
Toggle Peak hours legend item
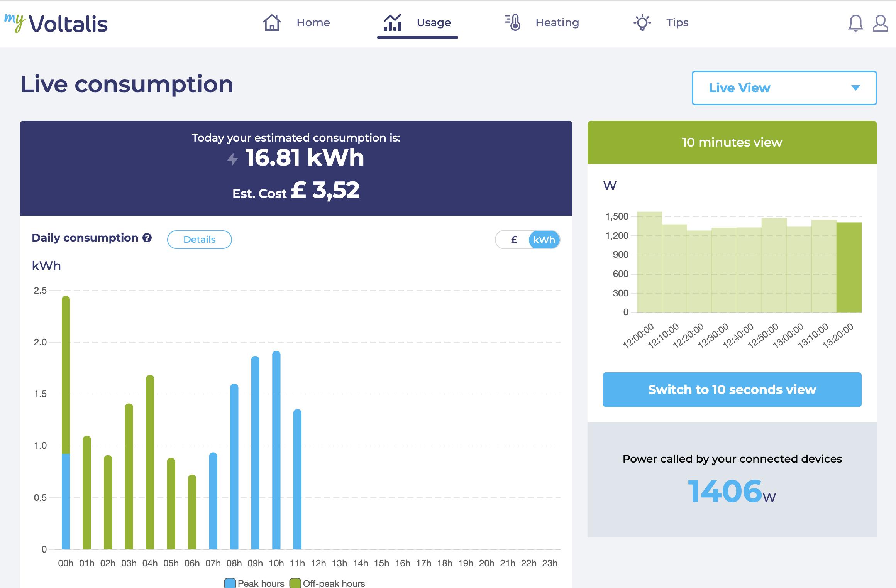coord(255,583)
